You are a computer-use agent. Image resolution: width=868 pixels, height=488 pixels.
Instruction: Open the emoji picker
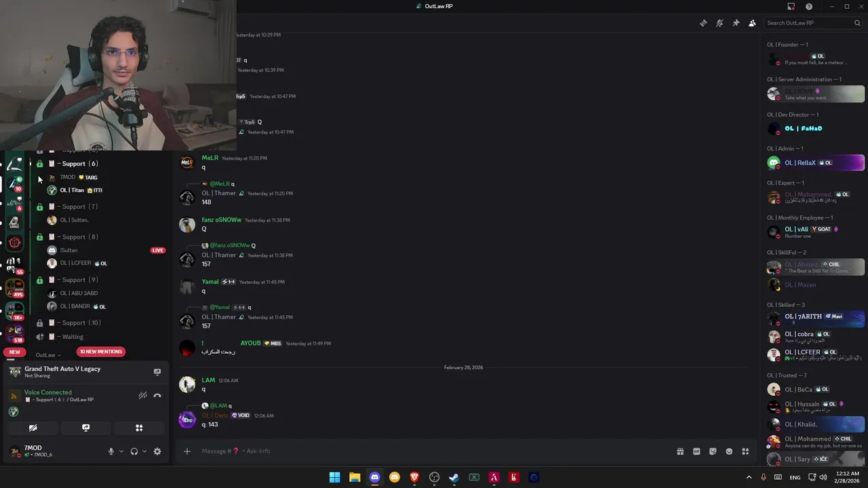coord(729,451)
